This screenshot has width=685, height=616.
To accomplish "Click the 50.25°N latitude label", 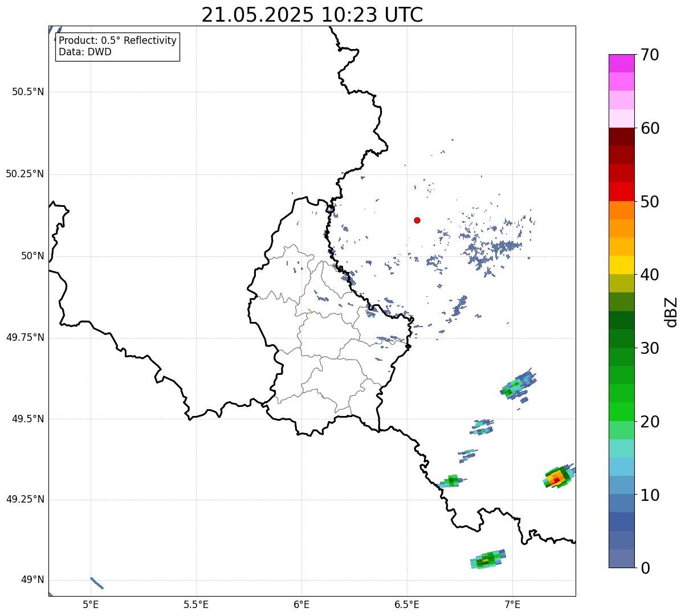I will 25,174.
